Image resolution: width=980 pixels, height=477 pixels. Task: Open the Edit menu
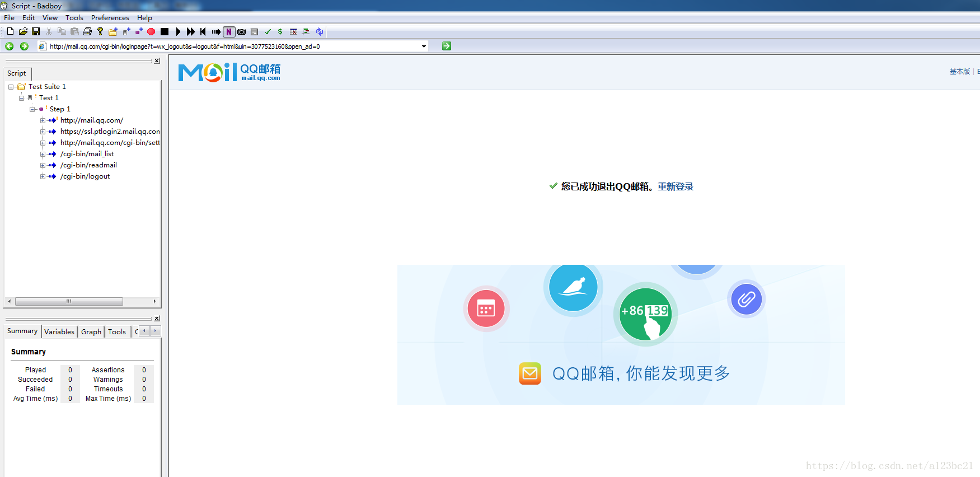point(29,18)
